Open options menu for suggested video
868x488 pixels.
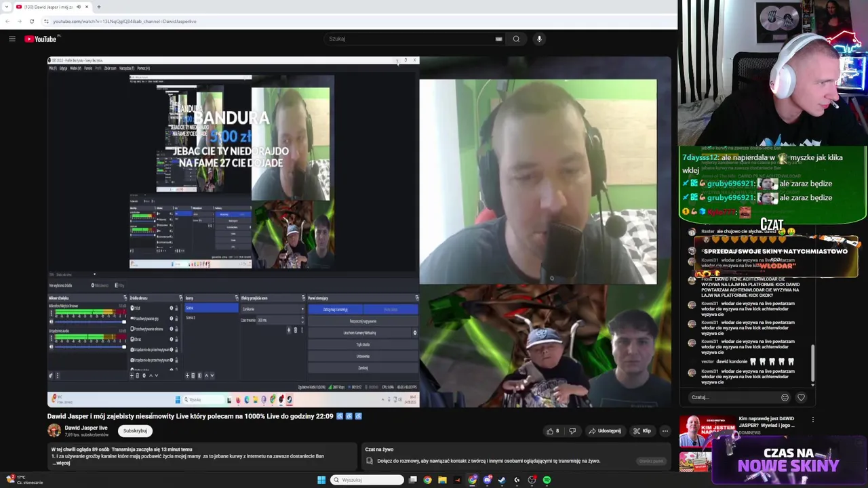(812, 420)
